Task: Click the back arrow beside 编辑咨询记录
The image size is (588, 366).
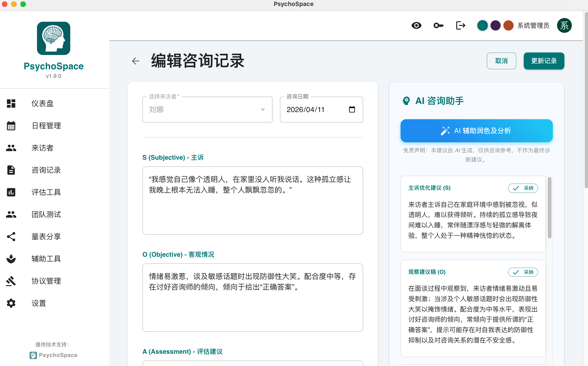Action: point(135,61)
